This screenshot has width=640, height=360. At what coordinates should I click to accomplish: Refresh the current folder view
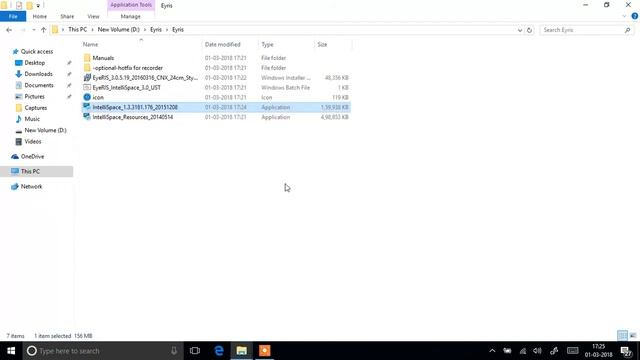click(529, 30)
